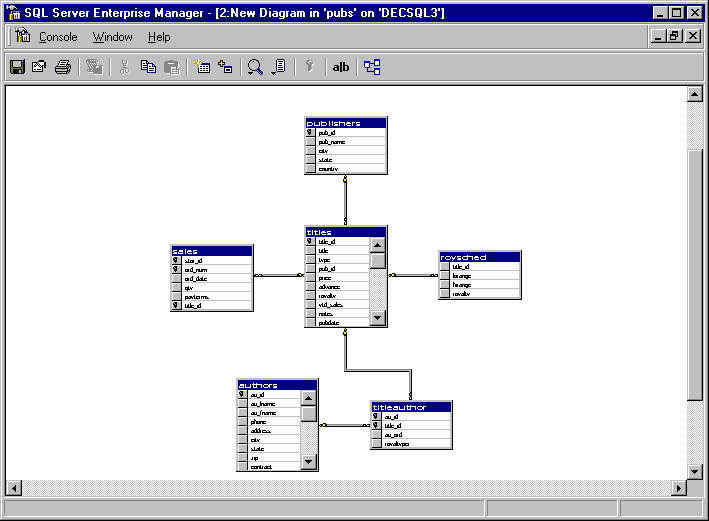This screenshot has height=521, width=709.
Task: Select relationship line between sales and titles
Action: tap(279, 275)
